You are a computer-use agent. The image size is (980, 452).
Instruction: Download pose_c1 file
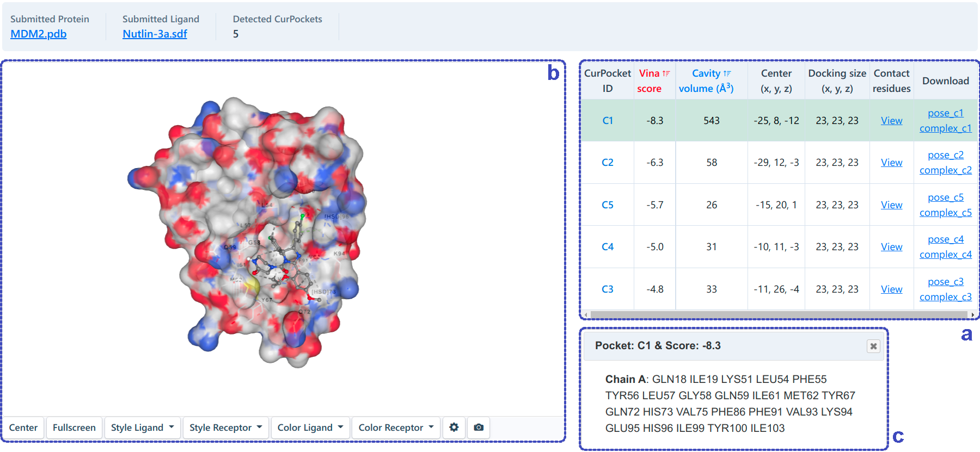[x=945, y=113]
